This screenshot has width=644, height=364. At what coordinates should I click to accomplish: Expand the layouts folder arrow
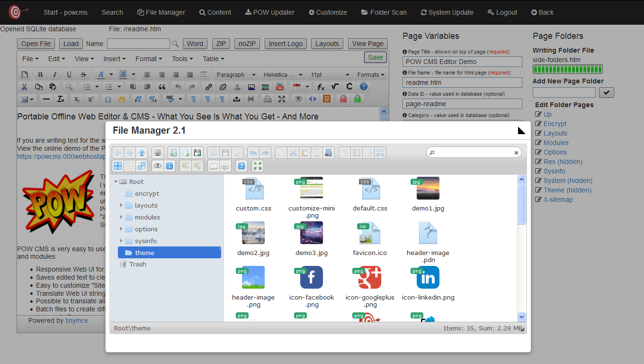(121, 205)
